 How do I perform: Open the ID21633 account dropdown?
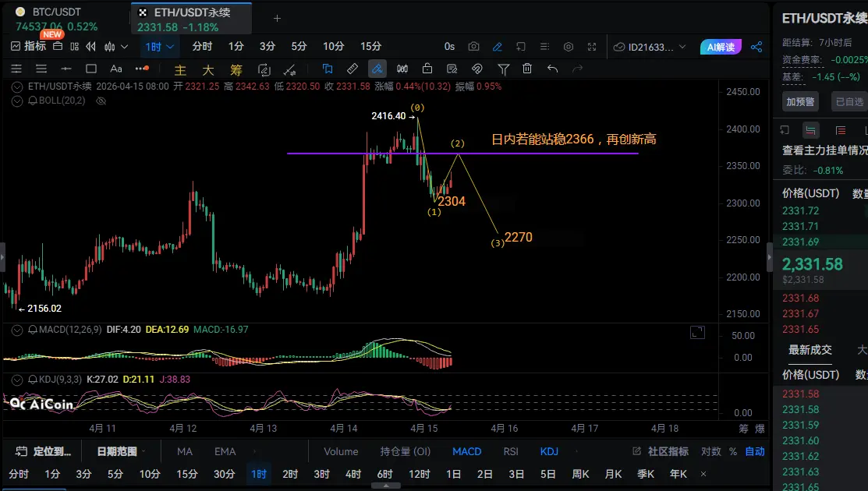point(650,47)
